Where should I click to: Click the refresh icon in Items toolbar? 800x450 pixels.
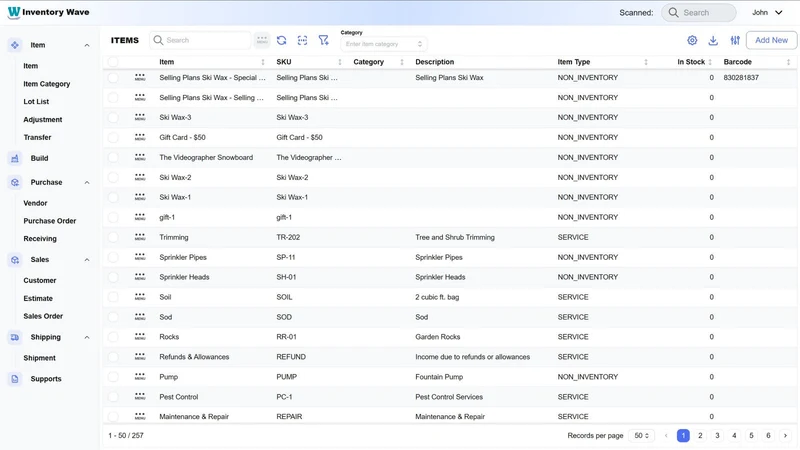point(282,40)
